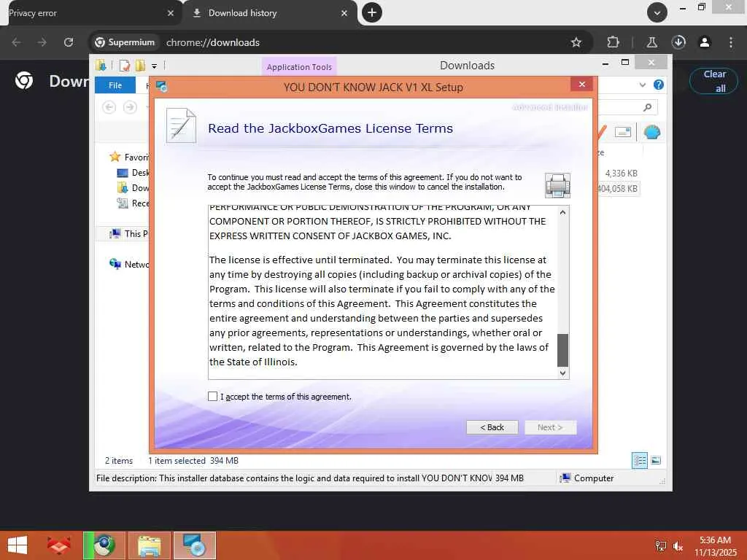Close the Download history tab
The width and height of the screenshot is (747, 560).
tap(344, 13)
